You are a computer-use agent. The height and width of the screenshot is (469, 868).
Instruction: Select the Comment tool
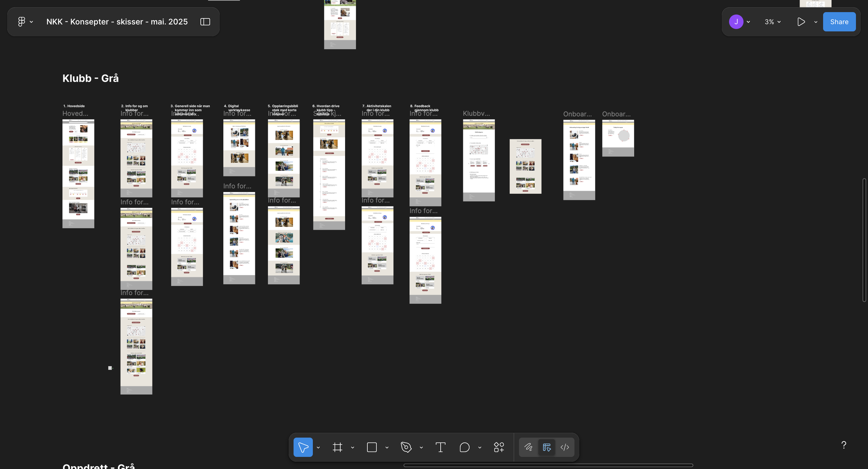(464, 447)
